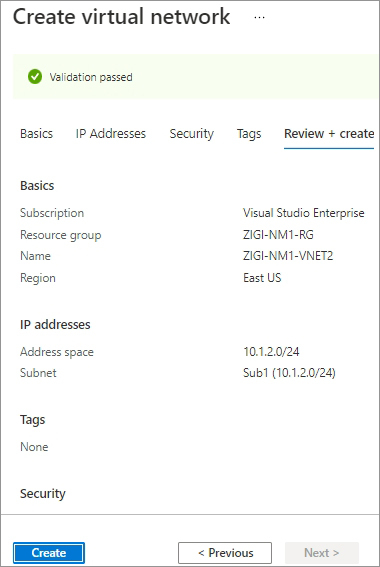Image resolution: width=380 pixels, height=567 pixels.
Task: Select the 'Visual Studio Enterprise' subscription value
Action: [x=304, y=213]
